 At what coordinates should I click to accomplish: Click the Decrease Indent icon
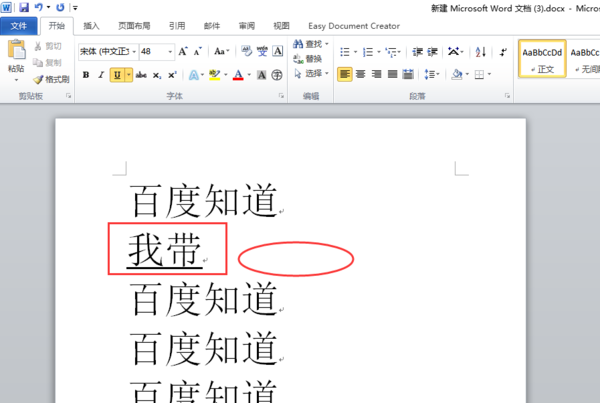(417, 52)
